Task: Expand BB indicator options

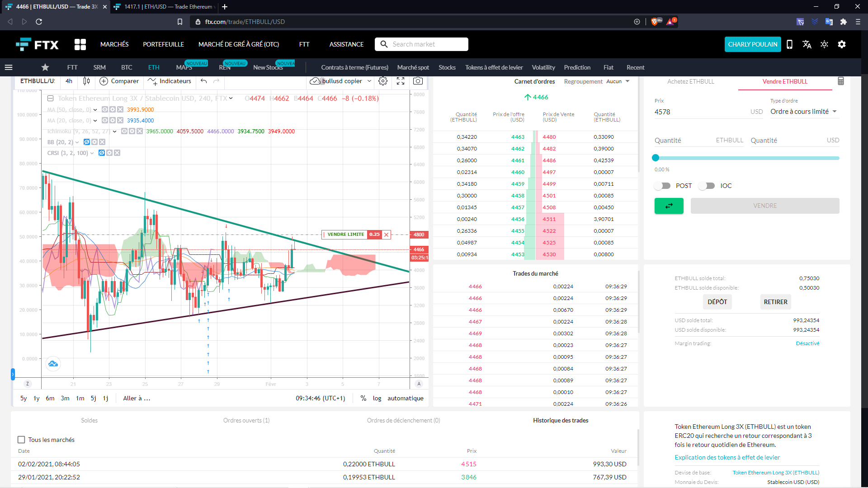Action: point(77,142)
